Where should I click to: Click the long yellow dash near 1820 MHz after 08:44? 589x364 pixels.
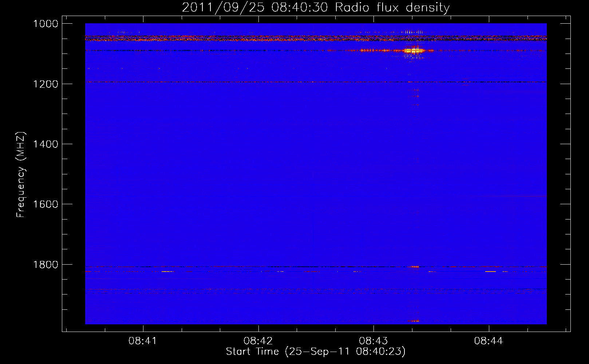(490, 272)
